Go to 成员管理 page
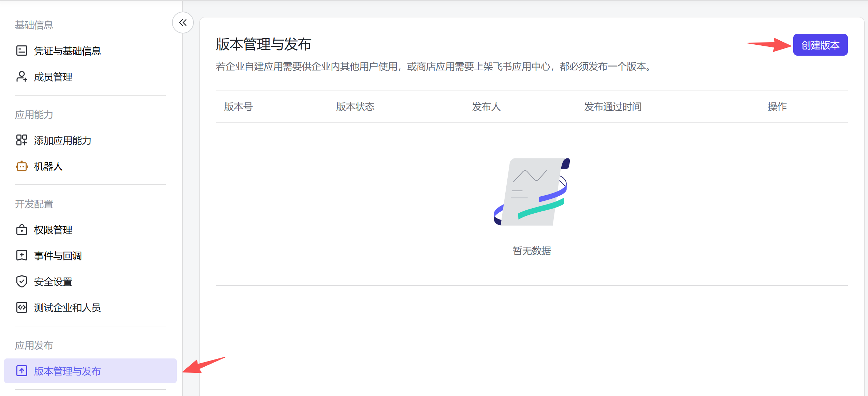The height and width of the screenshot is (396, 868). pyautogui.click(x=53, y=77)
